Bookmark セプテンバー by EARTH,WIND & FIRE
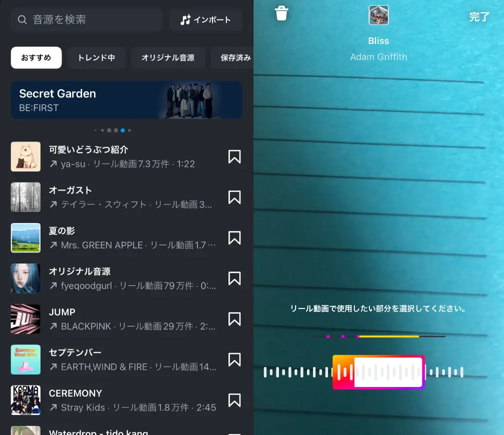Image resolution: width=504 pixels, height=435 pixels. pyautogui.click(x=234, y=359)
